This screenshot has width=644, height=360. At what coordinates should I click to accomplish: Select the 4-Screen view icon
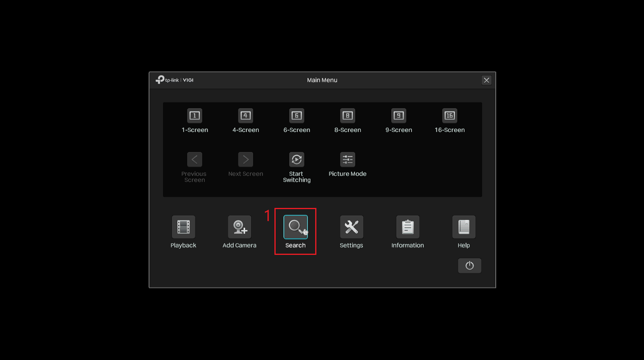[x=246, y=116]
